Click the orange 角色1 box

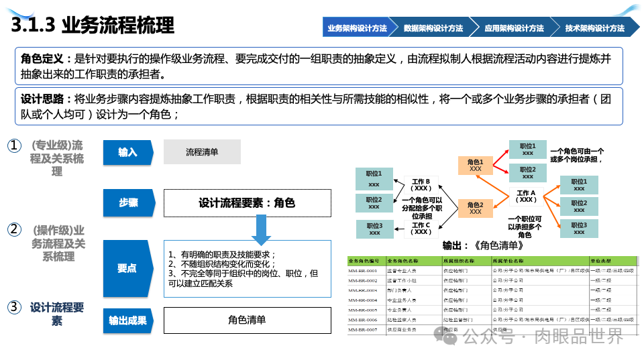coord(475,166)
